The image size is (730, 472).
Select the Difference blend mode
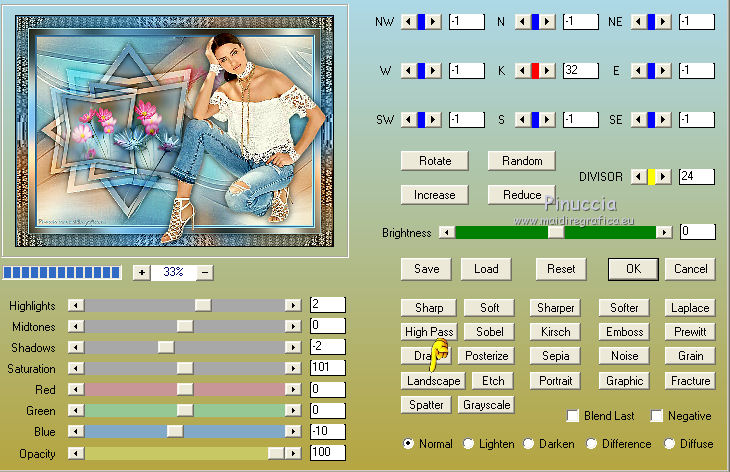pyautogui.click(x=591, y=444)
